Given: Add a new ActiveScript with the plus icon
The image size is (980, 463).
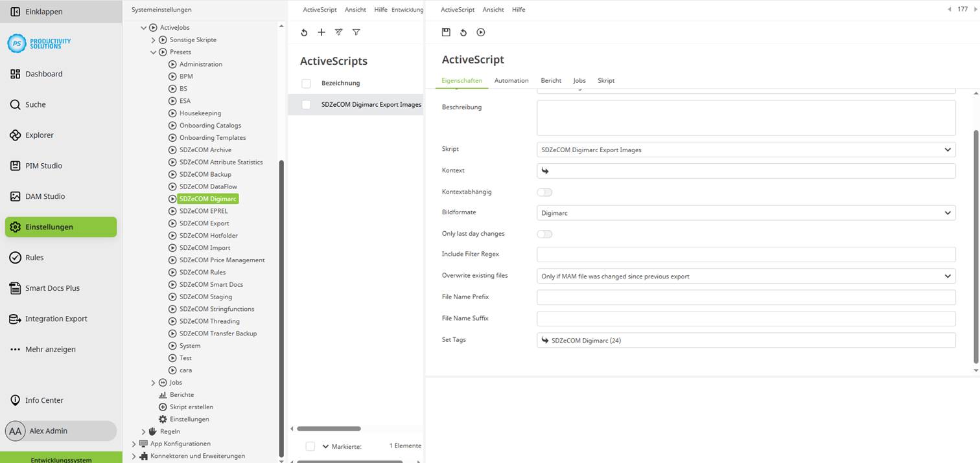Looking at the screenshot, I should click(x=321, y=32).
